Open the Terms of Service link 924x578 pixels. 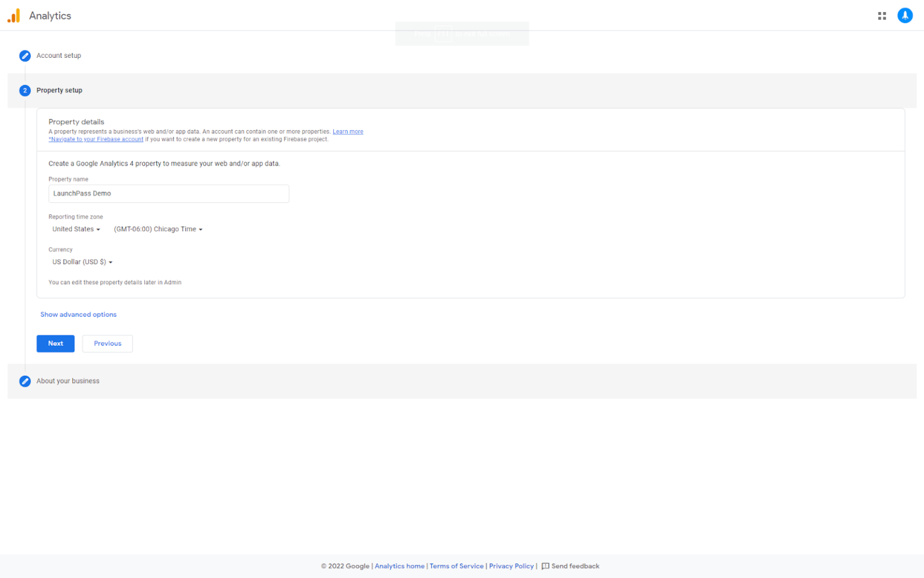coord(457,566)
